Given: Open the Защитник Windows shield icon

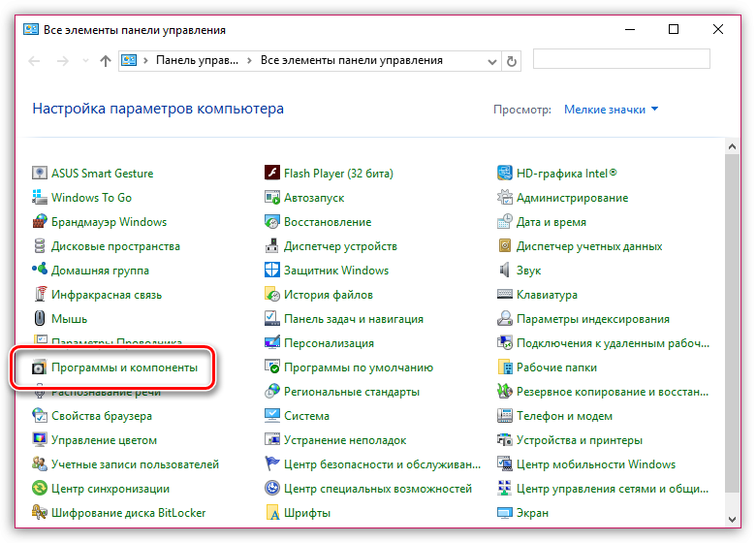Looking at the screenshot, I should (x=272, y=270).
